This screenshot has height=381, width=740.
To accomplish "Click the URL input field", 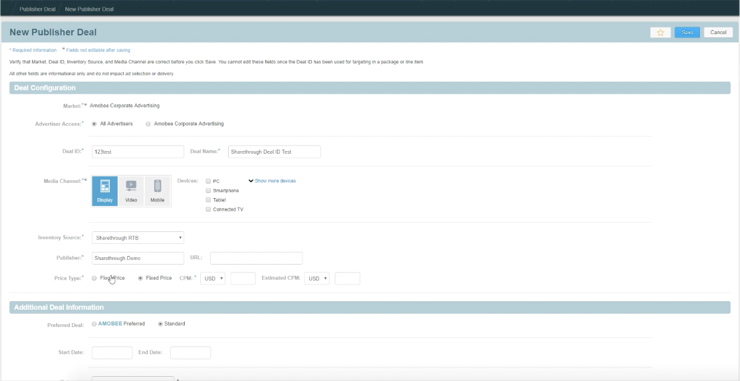I will (x=256, y=258).
